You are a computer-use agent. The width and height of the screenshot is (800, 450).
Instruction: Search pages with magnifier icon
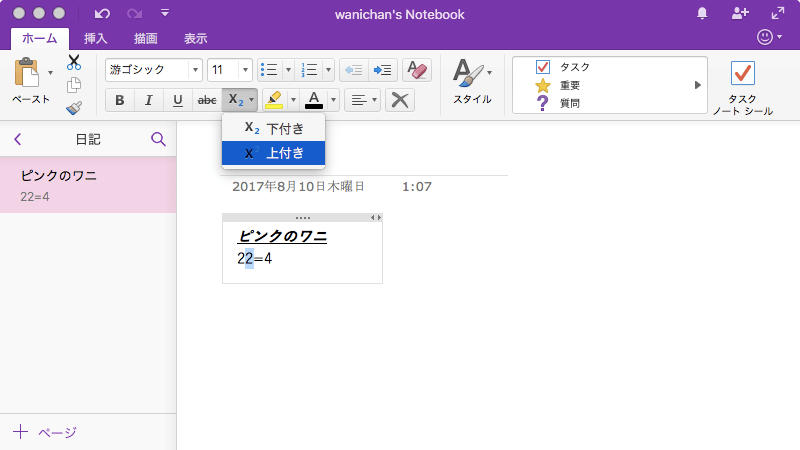coord(158,139)
